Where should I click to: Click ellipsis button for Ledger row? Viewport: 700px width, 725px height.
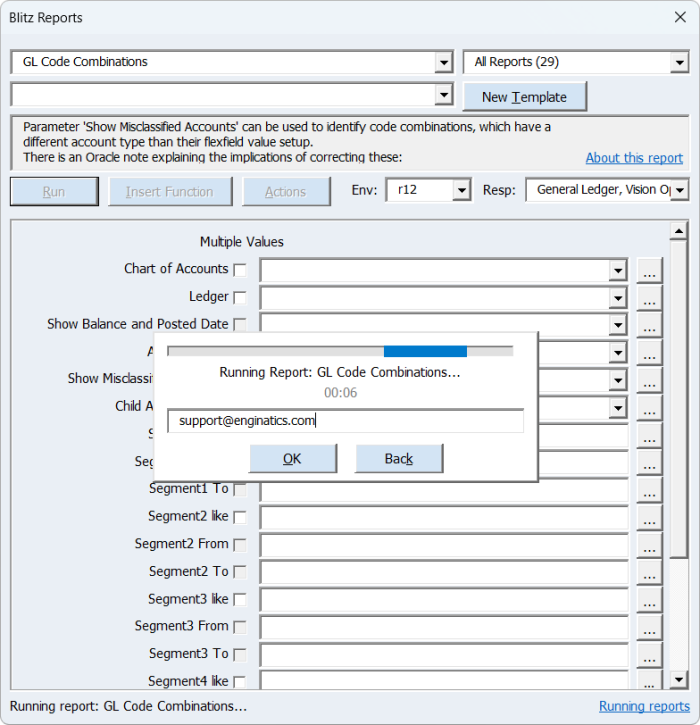[x=649, y=298]
